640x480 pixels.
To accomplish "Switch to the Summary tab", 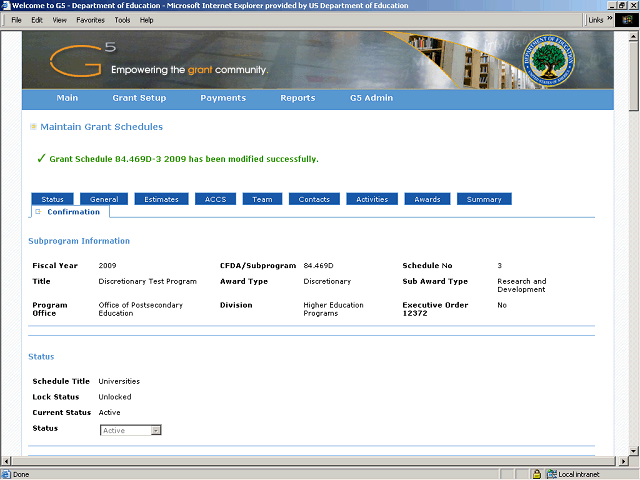I will point(484,199).
